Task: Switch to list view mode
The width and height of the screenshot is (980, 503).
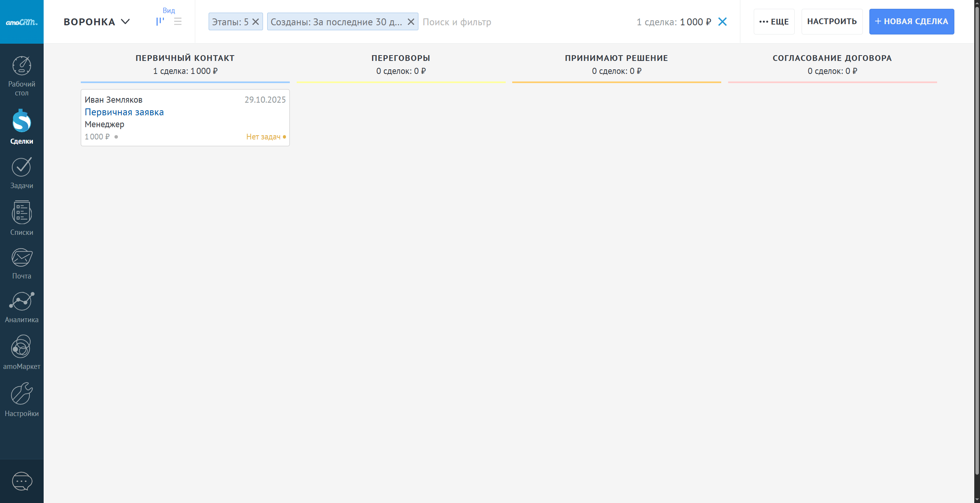Action: click(178, 21)
